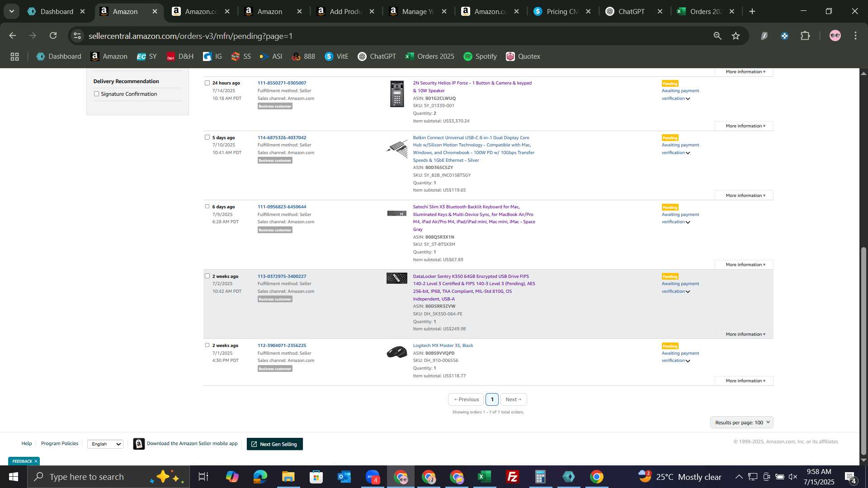The width and height of the screenshot is (868, 488).
Task: Expand More information for Logitech MX Master order
Action: coord(745,381)
